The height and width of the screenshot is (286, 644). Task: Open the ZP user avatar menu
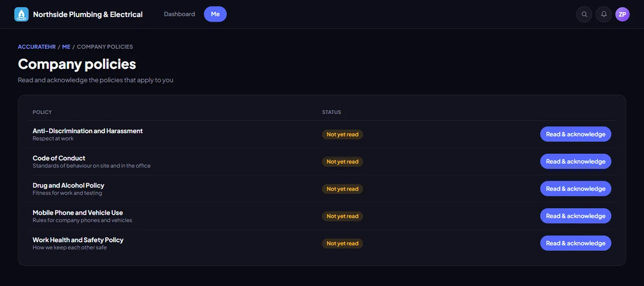(x=622, y=14)
